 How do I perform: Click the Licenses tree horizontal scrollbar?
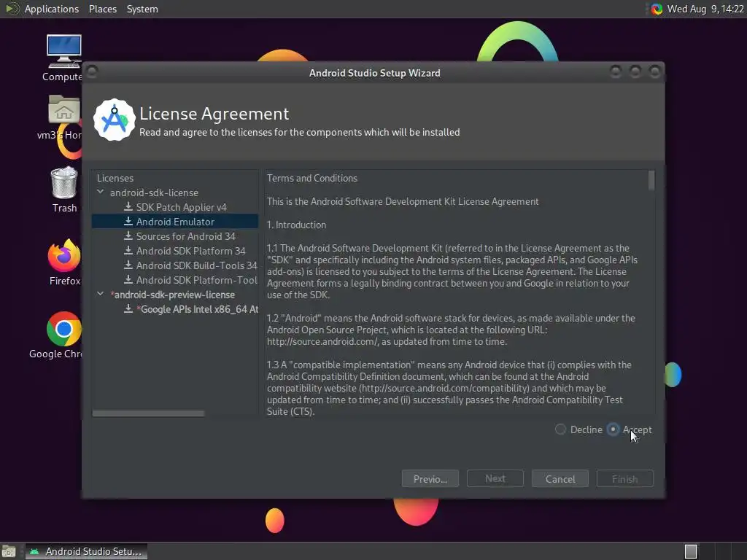click(x=149, y=413)
